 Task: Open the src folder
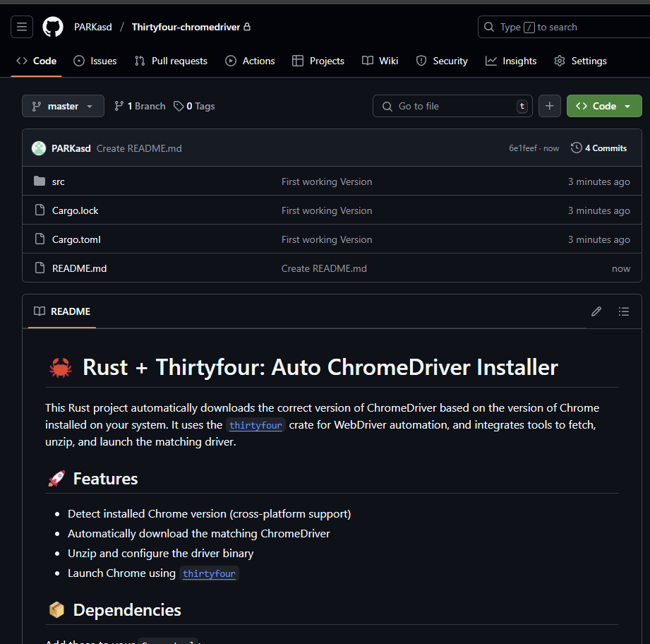[x=59, y=181]
